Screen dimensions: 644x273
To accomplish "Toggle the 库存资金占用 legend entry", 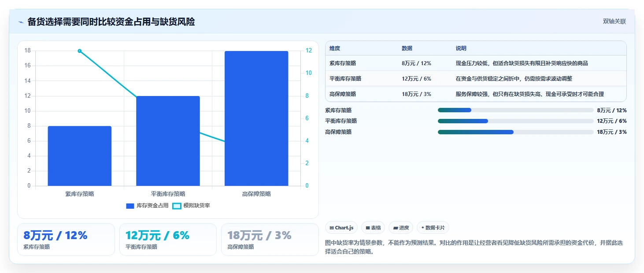I will (x=147, y=206).
